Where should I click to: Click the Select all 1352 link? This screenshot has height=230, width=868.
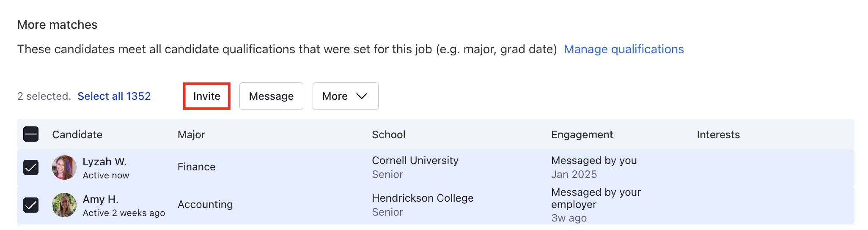pyautogui.click(x=114, y=96)
